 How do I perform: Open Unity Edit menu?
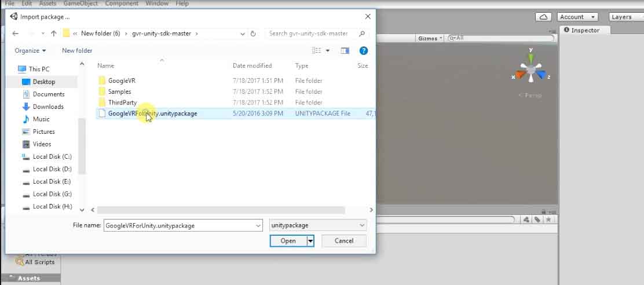[x=27, y=3]
